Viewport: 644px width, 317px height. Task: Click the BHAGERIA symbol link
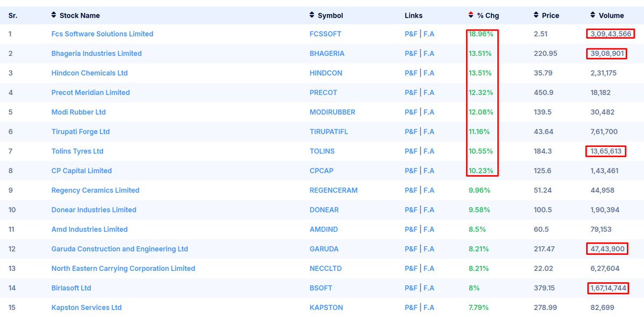coord(327,53)
